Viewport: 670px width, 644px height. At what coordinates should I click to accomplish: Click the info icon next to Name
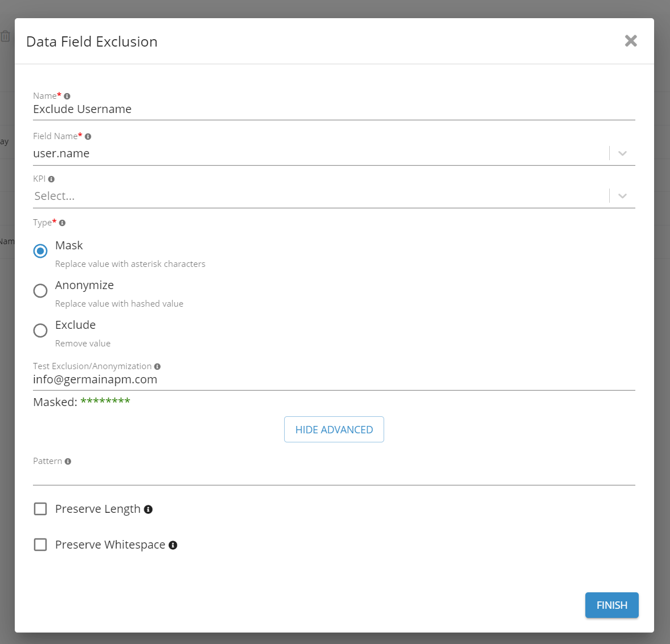(x=66, y=95)
